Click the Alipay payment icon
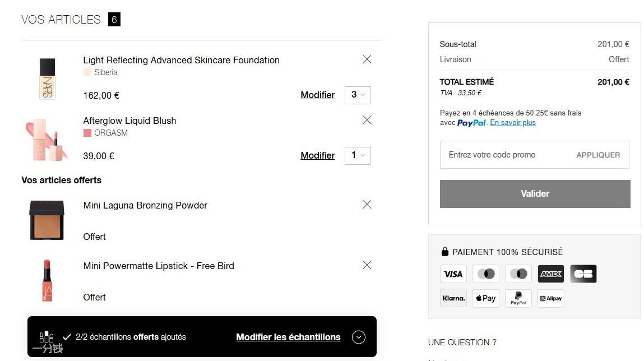This screenshot has height=361, width=644. point(551,299)
